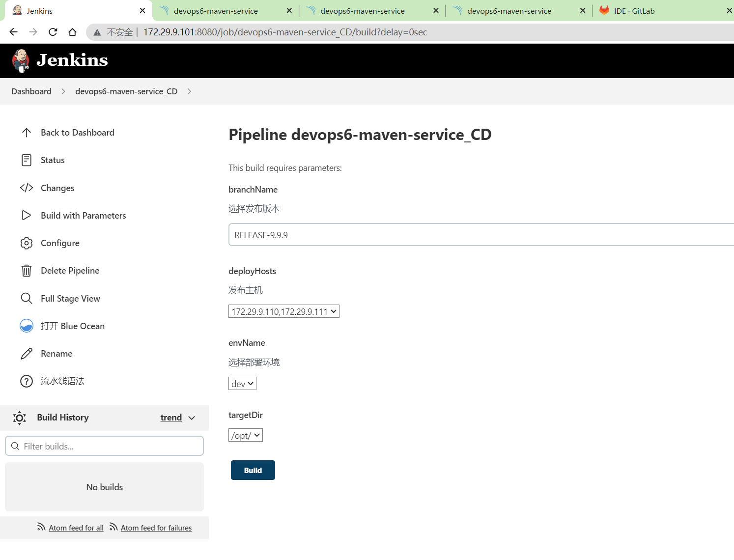Viewport: 734px width, 560px height.
Task: Click the up arrow icon beside Back to Dashboard
Action: click(x=27, y=133)
